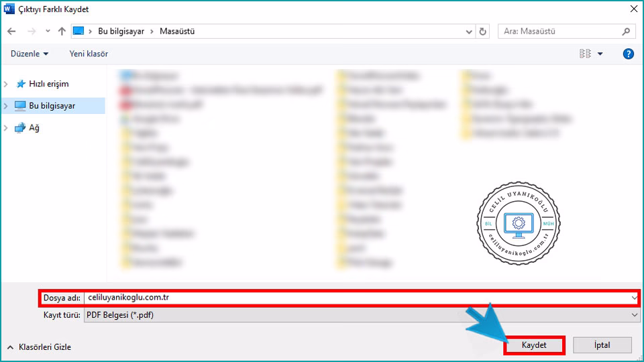Viewport: 644px width, 362px height.
Task: Open the view options dropdown arrow
Action: coord(600,54)
